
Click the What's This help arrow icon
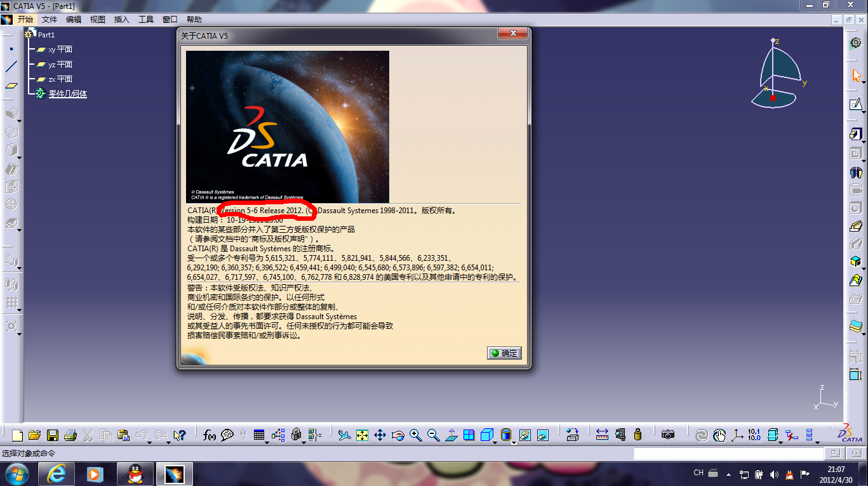coord(180,435)
